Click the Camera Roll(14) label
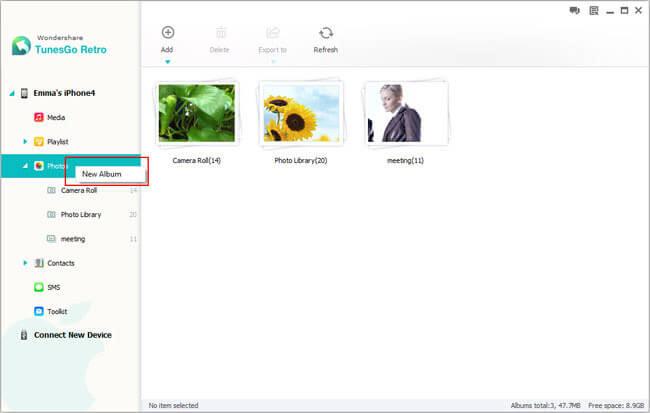The image size is (650, 413). [x=196, y=160]
